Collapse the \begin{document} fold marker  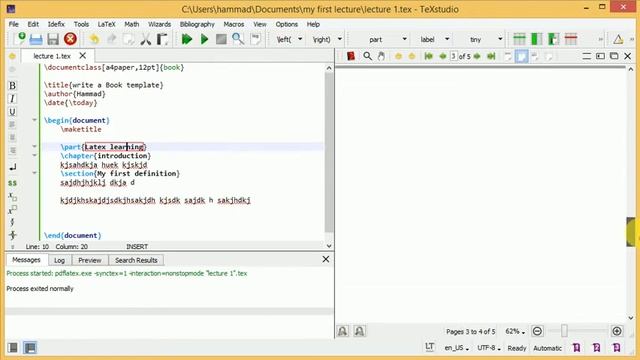[x=34, y=120]
